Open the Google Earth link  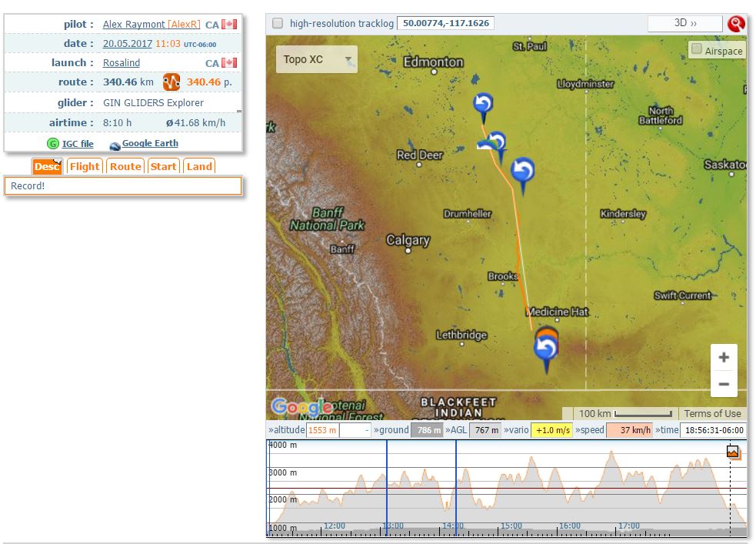(x=150, y=143)
